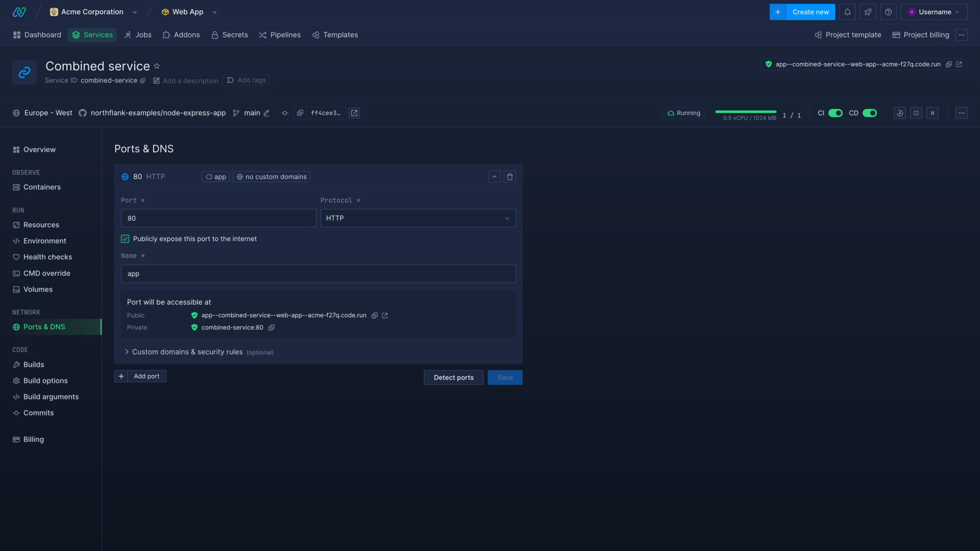
Task: Open the Jobs tab in navigation
Action: [x=143, y=35]
